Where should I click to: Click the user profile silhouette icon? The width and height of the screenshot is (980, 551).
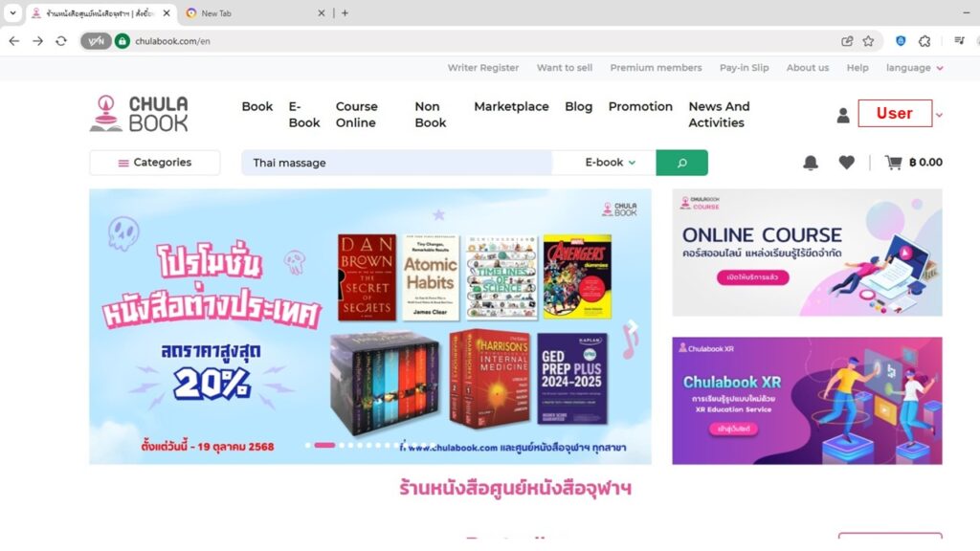[x=843, y=115]
